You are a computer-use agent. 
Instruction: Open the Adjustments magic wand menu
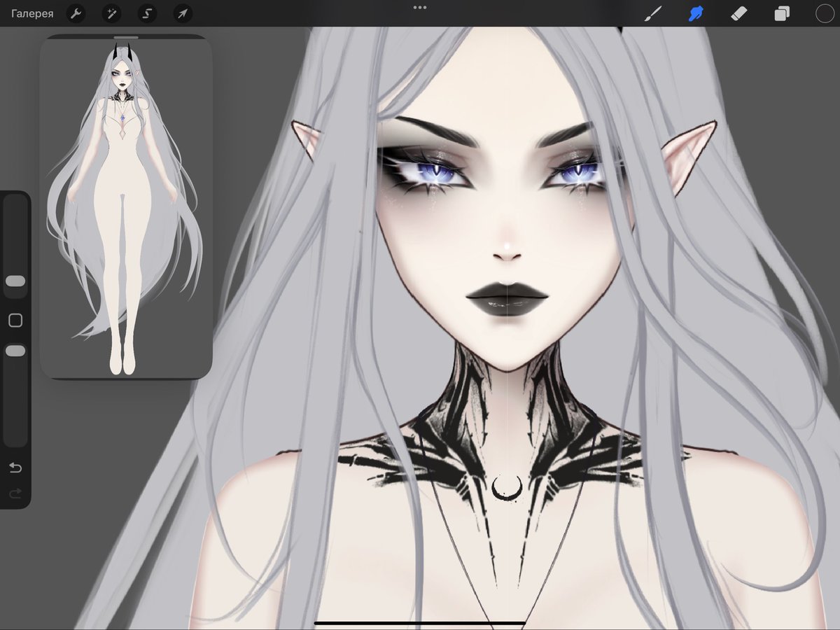click(111, 13)
